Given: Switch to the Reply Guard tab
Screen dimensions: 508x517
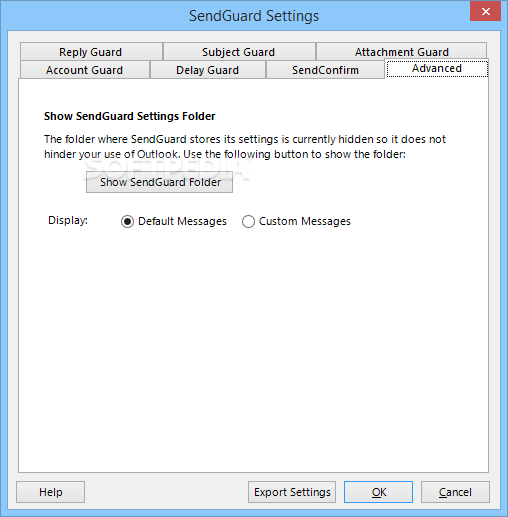Looking at the screenshot, I should [x=91, y=52].
